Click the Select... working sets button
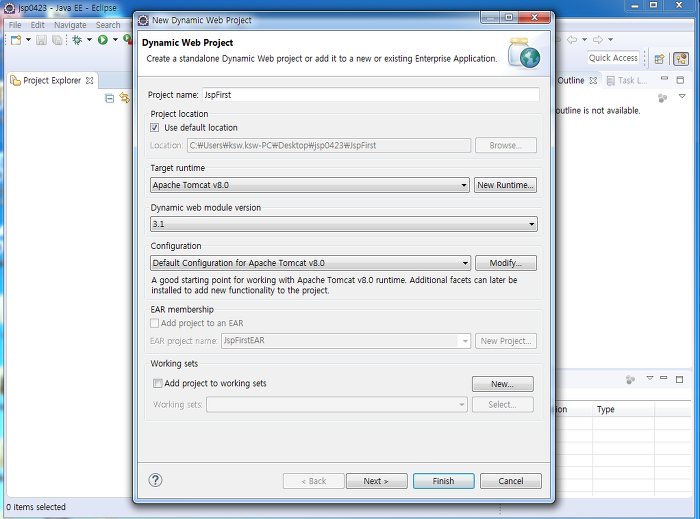This screenshot has width=700, height=519. click(503, 405)
